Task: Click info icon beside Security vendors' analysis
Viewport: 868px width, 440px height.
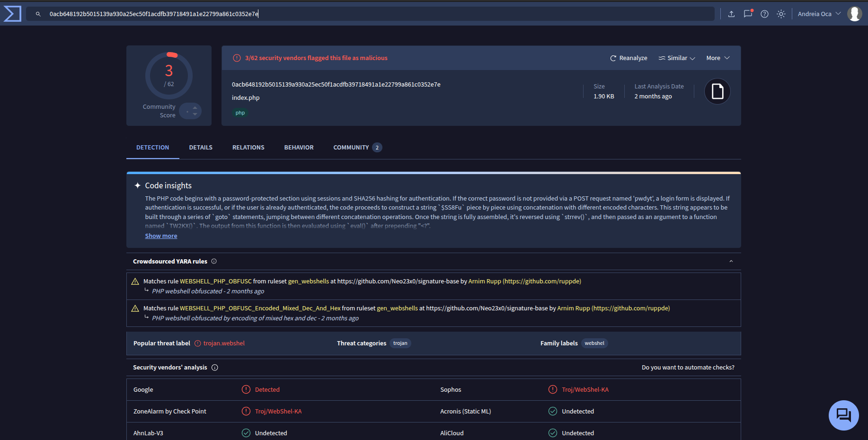Action: [214, 368]
